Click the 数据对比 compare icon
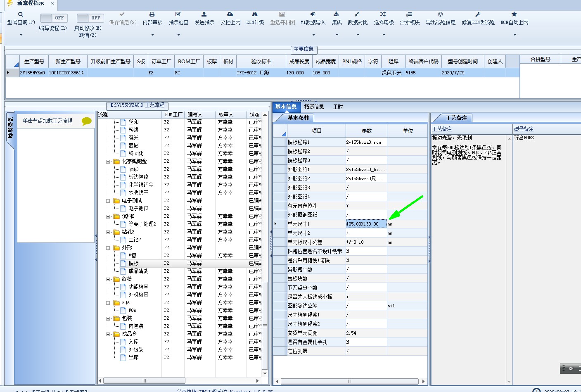581x392 pixels. coord(357,14)
